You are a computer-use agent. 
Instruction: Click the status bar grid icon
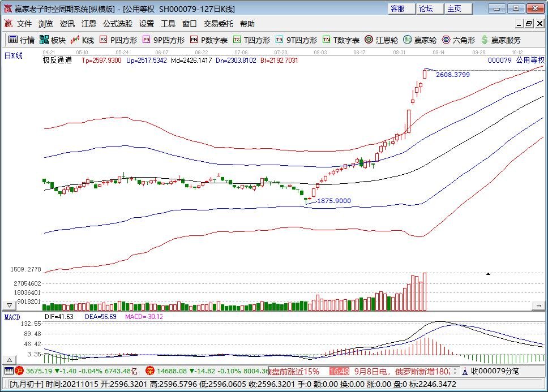pos(8,371)
